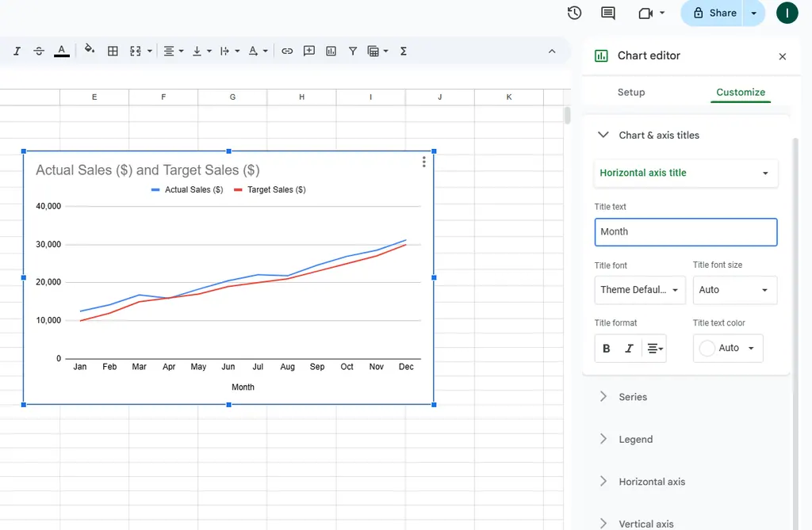This screenshot has width=812, height=530.
Task: Select the Customize tab
Action: 741,93
